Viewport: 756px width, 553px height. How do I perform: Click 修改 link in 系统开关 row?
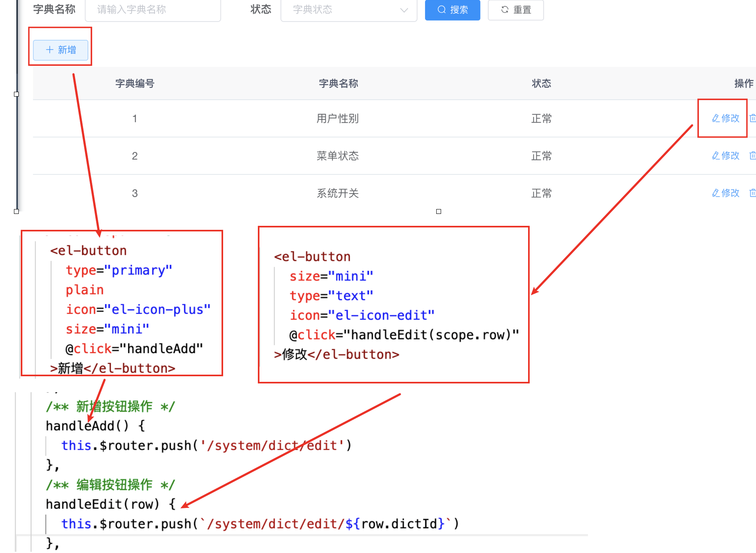tap(726, 193)
